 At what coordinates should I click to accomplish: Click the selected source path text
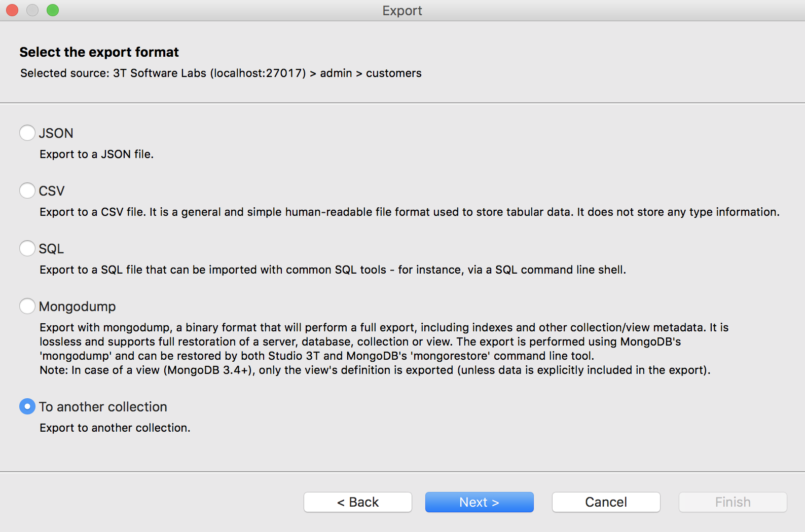pyautogui.click(x=221, y=73)
